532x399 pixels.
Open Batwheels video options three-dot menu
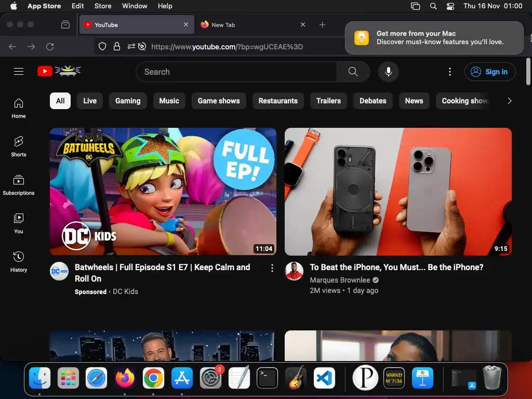coord(272,269)
